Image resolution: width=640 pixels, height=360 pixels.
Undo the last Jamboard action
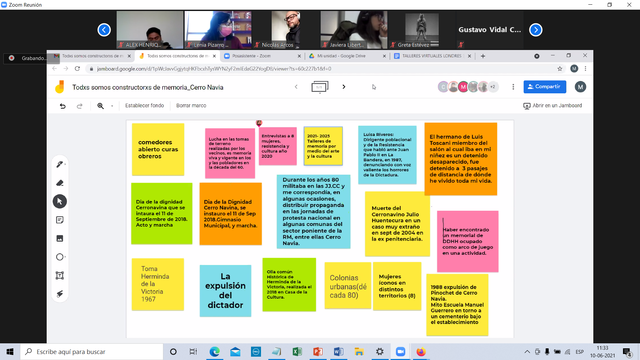click(62, 106)
